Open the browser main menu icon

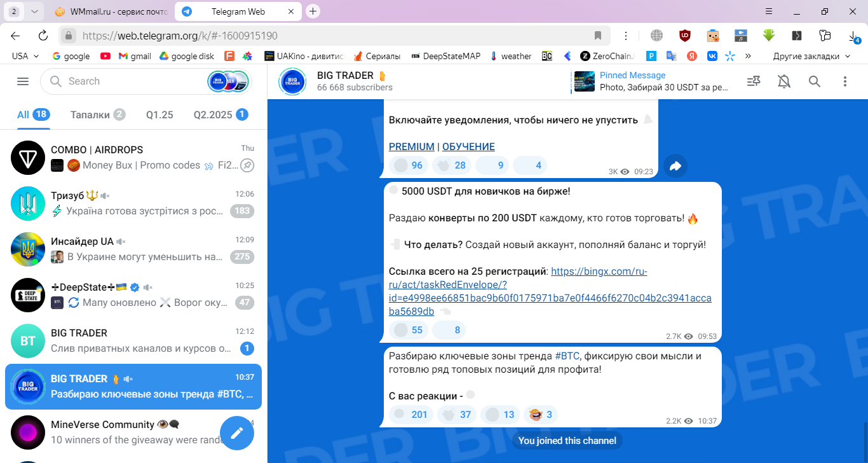tap(769, 11)
